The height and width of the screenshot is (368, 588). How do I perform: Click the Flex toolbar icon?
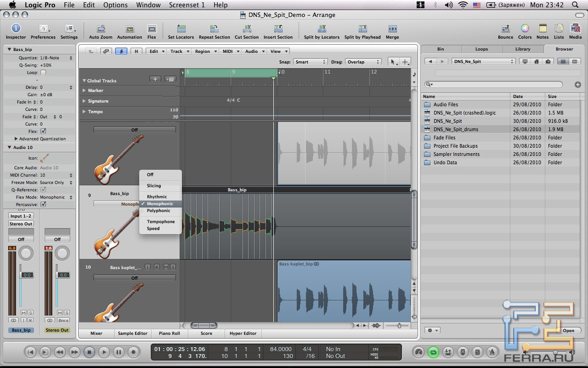click(x=152, y=29)
